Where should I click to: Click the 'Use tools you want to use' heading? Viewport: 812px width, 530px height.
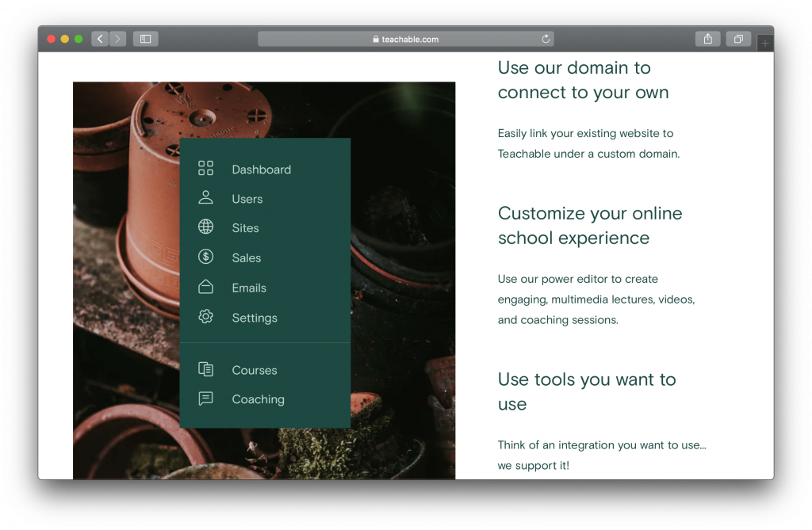click(x=587, y=391)
